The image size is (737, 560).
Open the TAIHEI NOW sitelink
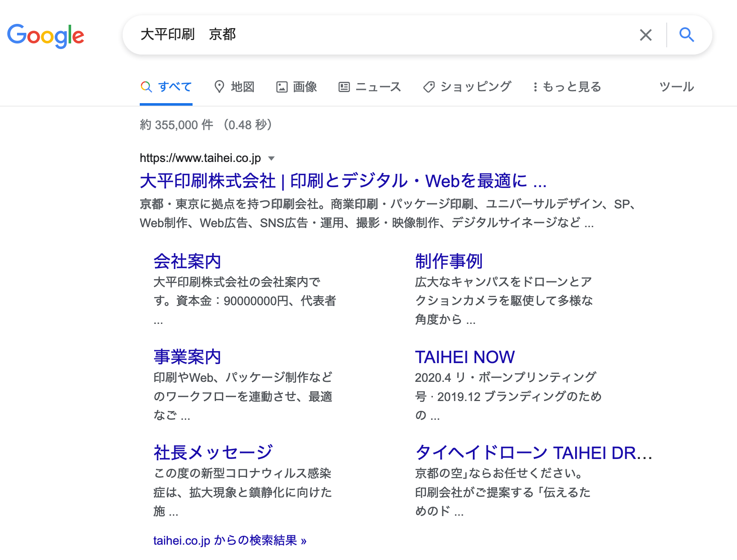tap(465, 357)
